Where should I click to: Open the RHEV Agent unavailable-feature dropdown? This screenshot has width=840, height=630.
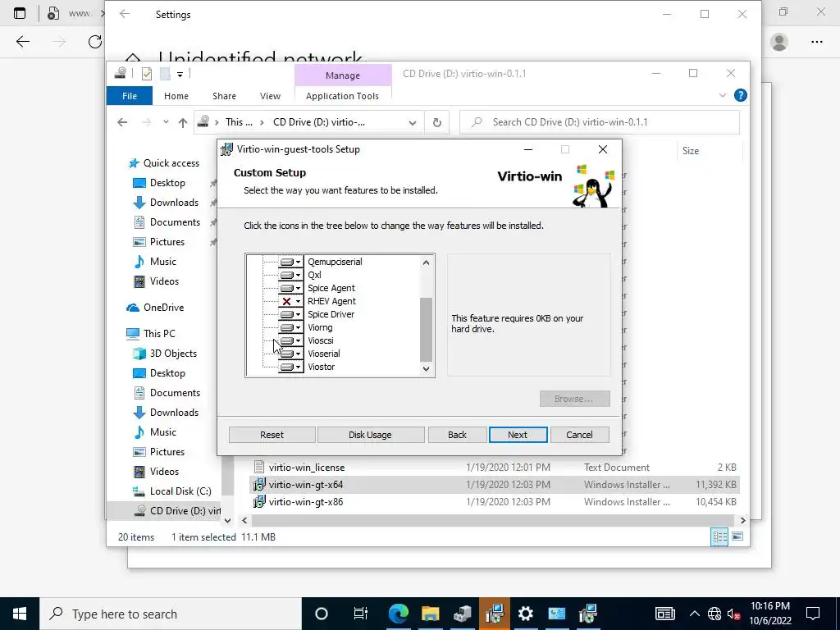coord(290,301)
